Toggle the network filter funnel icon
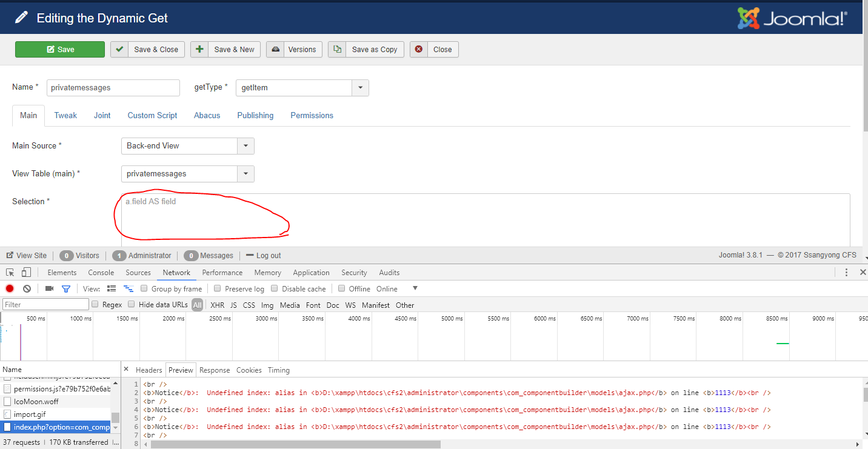The image size is (868, 449). (66, 289)
